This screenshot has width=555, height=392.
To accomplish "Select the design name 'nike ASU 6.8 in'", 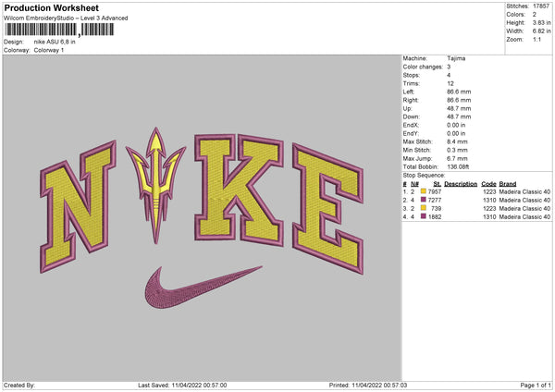I will [55, 42].
